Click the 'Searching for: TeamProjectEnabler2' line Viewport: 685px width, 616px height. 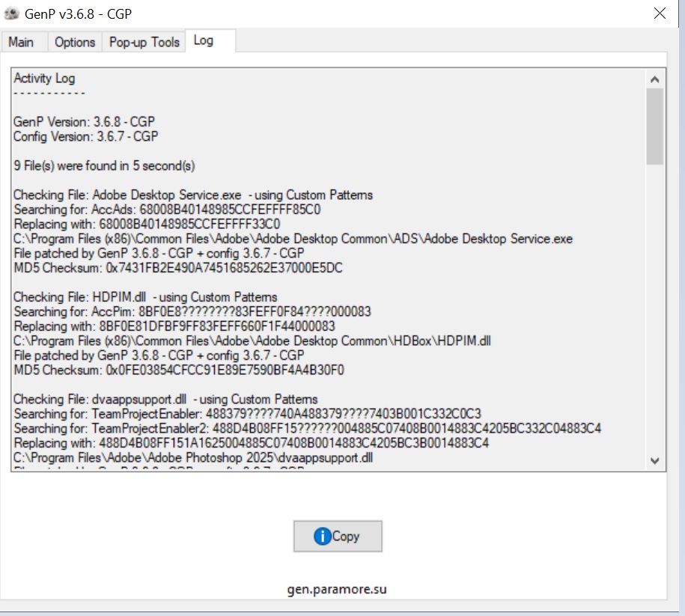[x=307, y=428]
